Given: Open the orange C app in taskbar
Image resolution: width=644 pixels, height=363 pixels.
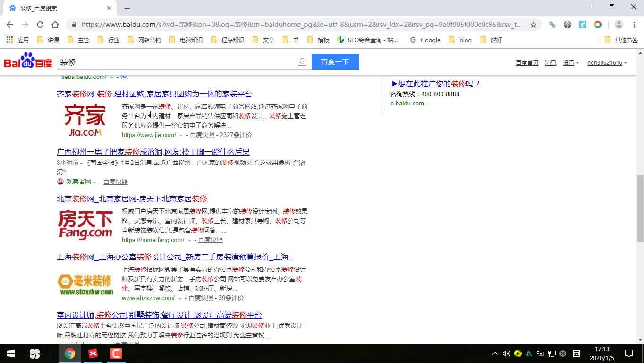Looking at the screenshot, I should (116, 354).
